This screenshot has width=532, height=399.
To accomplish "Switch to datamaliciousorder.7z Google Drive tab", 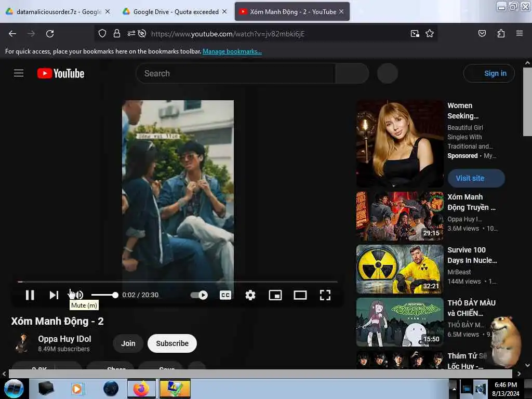I will 54,11.
